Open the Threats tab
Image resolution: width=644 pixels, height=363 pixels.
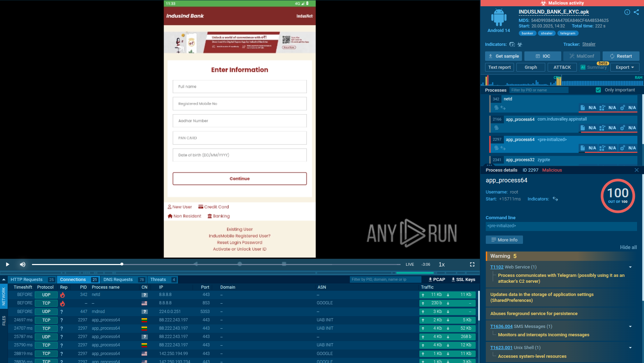point(163,280)
